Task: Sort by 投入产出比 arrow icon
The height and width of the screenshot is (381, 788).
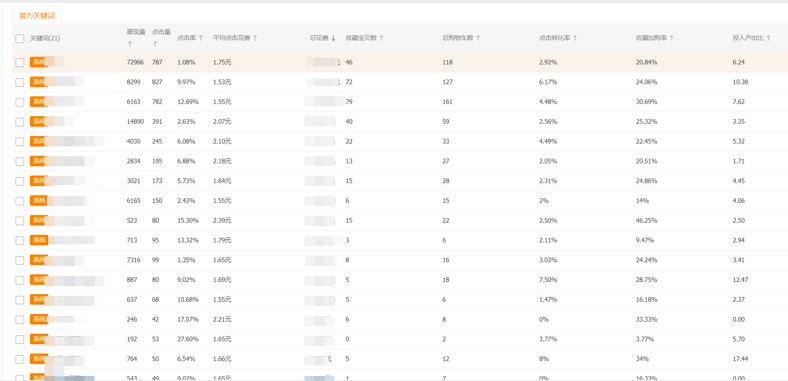Action: click(768, 38)
